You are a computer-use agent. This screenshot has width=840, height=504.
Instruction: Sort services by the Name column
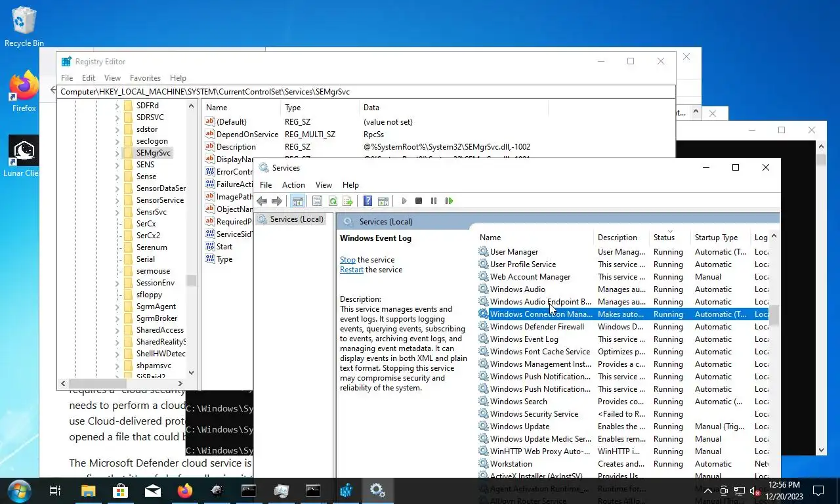coord(535,238)
